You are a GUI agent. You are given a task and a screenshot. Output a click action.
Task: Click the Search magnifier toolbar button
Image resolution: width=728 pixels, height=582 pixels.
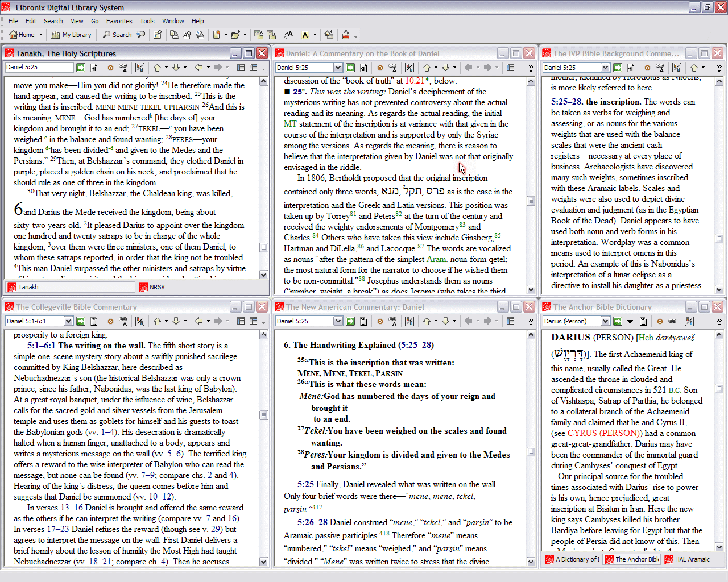click(117, 35)
